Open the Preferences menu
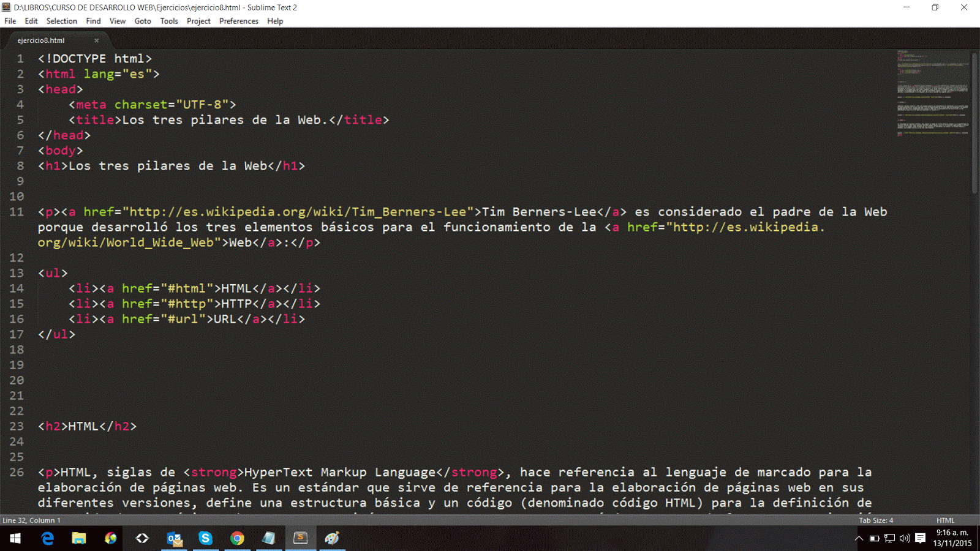Screen dimensions: 980x551 tap(239, 21)
